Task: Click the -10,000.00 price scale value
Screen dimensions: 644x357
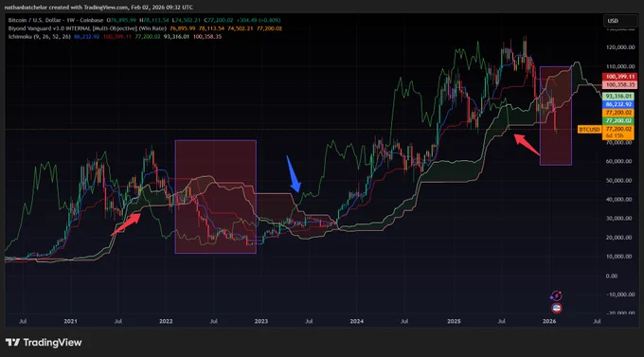Action: [620, 295]
